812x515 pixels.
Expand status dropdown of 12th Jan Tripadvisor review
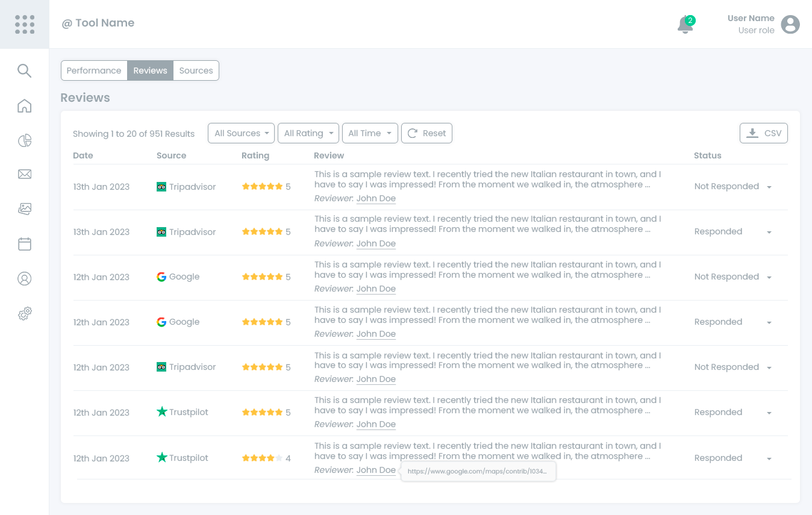pyautogui.click(x=769, y=368)
